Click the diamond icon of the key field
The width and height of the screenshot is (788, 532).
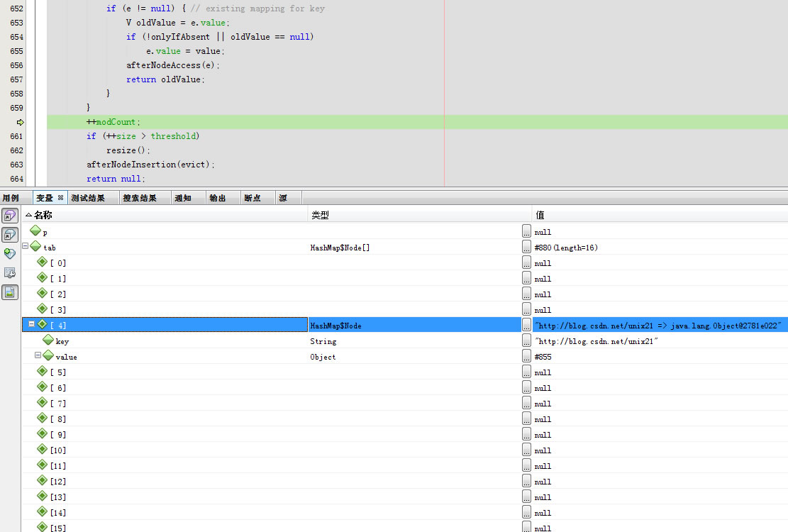pyautogui.click(x=48, y=340)
